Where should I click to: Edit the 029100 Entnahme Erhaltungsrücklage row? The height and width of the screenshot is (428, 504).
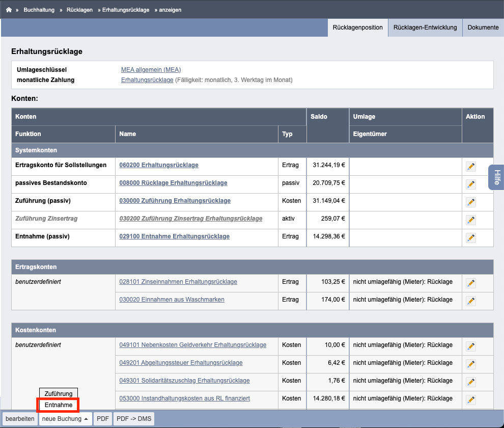471,238
